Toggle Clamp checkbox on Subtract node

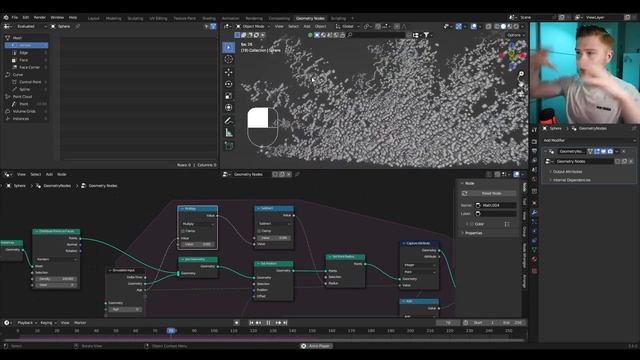(260, 231)
